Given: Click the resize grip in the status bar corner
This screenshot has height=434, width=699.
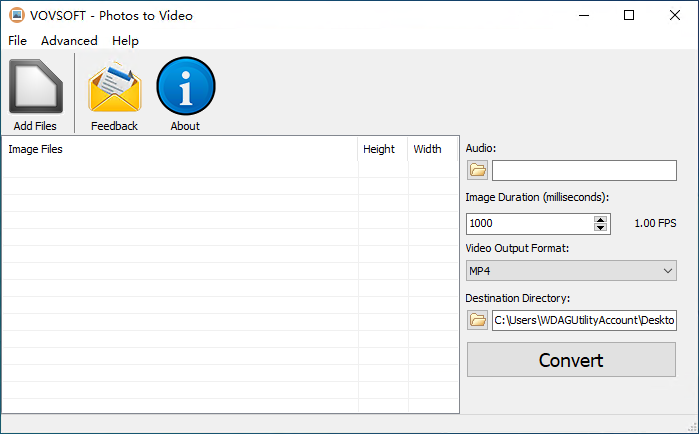Looking at the screenshot, I should (692, 427).
